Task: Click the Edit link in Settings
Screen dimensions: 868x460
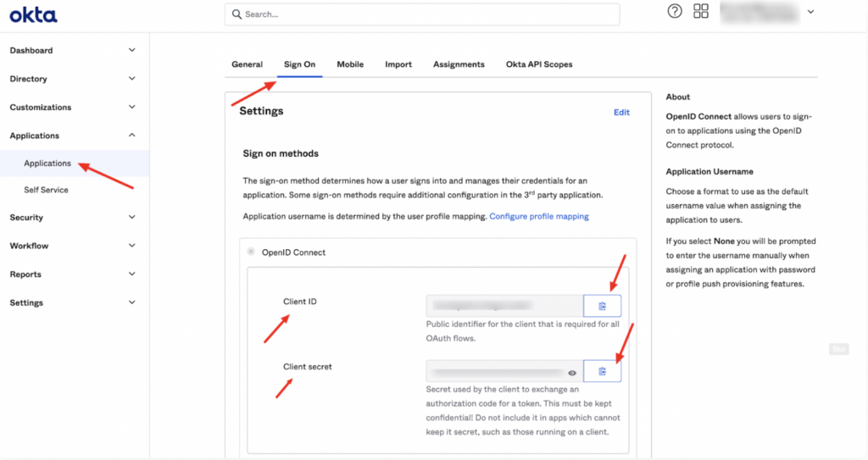Action: coord(621,113)
